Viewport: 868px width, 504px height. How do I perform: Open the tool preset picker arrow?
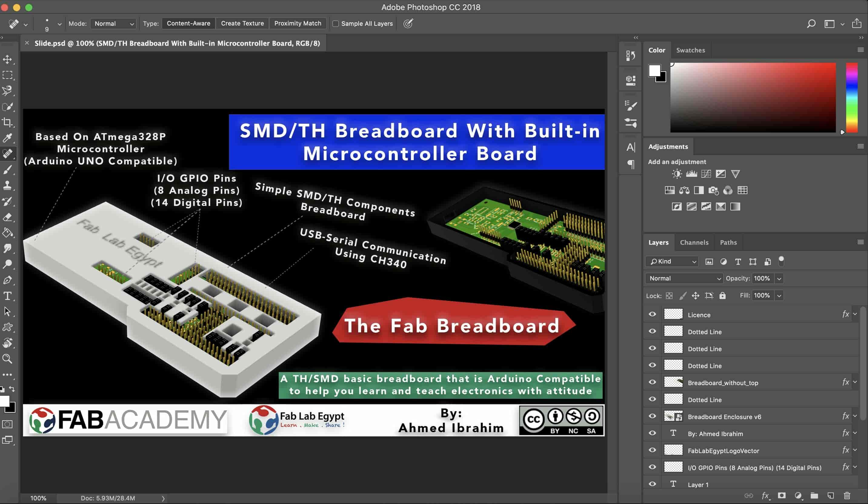(25, 24)
